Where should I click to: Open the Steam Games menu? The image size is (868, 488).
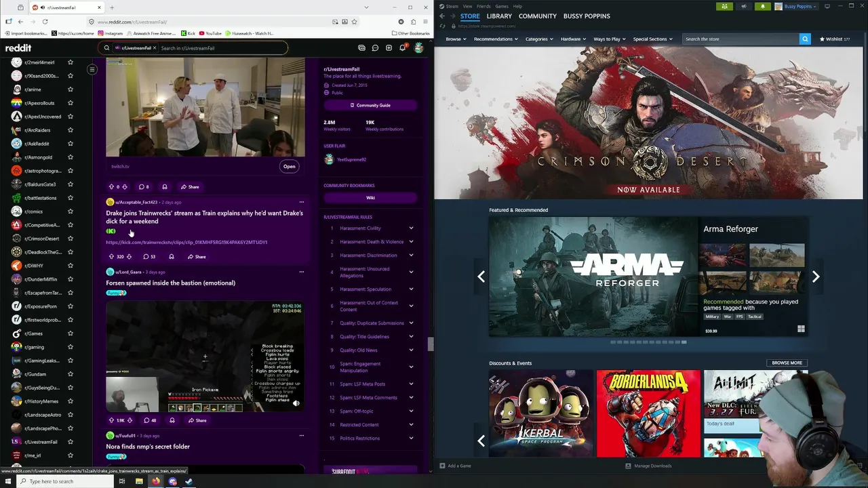(x=502, y=6)
